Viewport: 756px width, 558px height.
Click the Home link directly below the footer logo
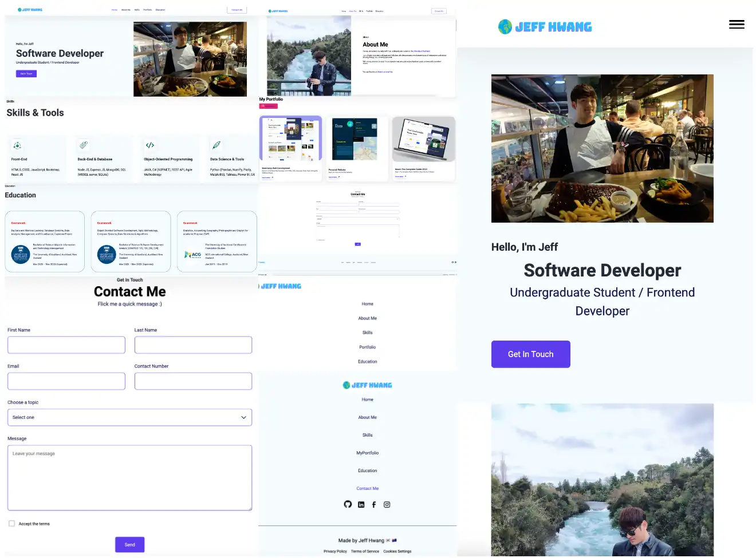tap(368, 399)
